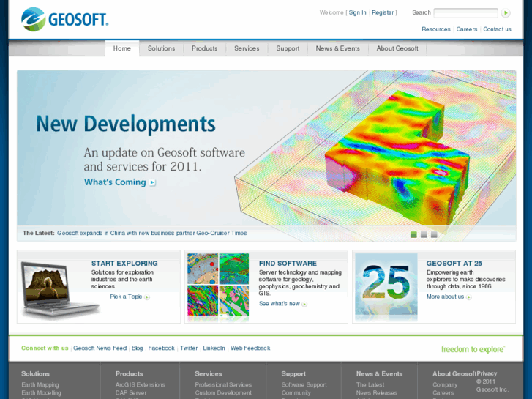Click the footer Services heading
Image resolution: width=532 pixels, height=399 pixels.
[209, 373]
